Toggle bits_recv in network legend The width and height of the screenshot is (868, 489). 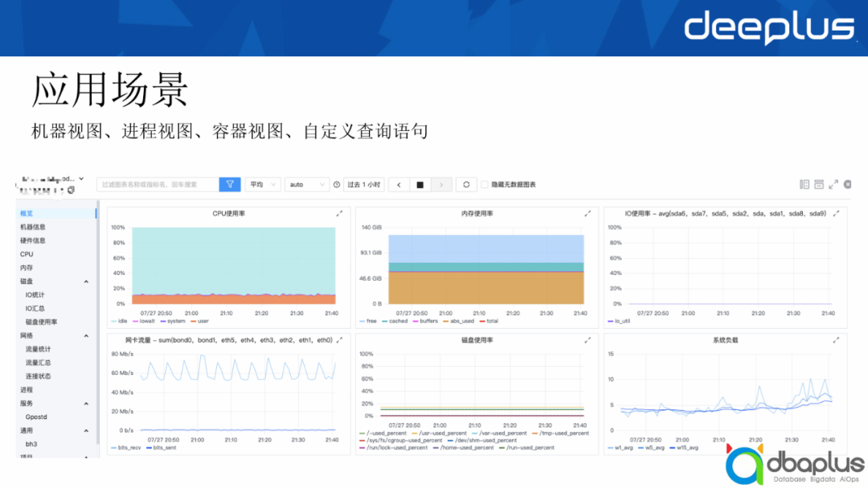(125, 447)
